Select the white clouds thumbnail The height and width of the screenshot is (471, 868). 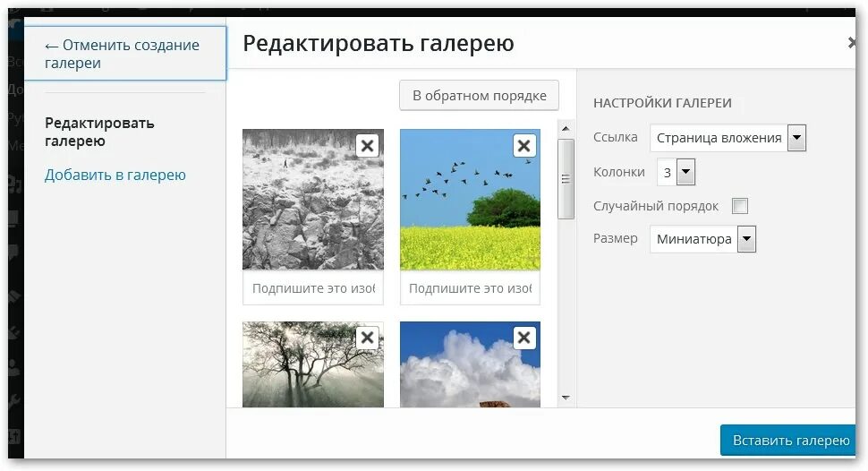coord(470,364)
